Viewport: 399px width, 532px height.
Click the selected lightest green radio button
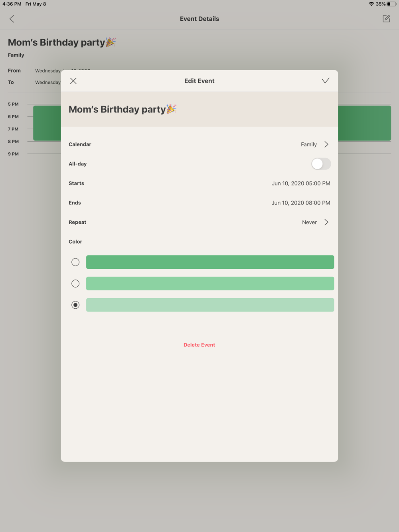click(75, 305)
